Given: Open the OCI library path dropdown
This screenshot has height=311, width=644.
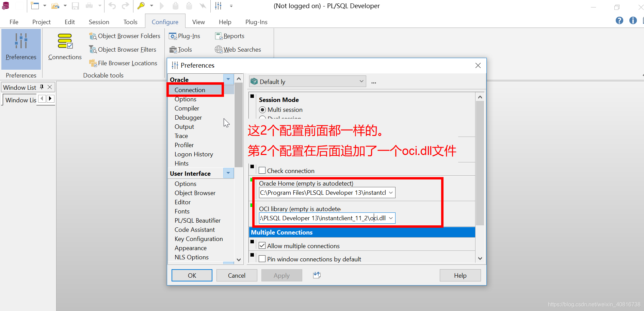Looking at the screenshot, I should tap(391, 218).
